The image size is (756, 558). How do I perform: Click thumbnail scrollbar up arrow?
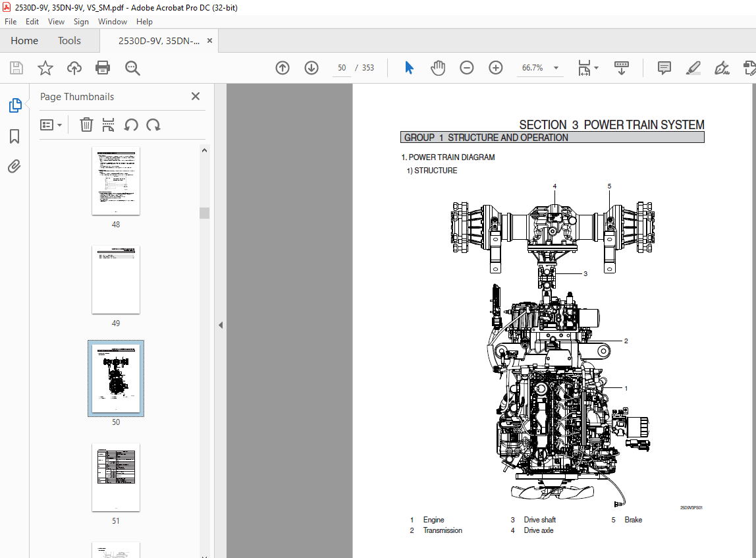(x=204, y=150)
